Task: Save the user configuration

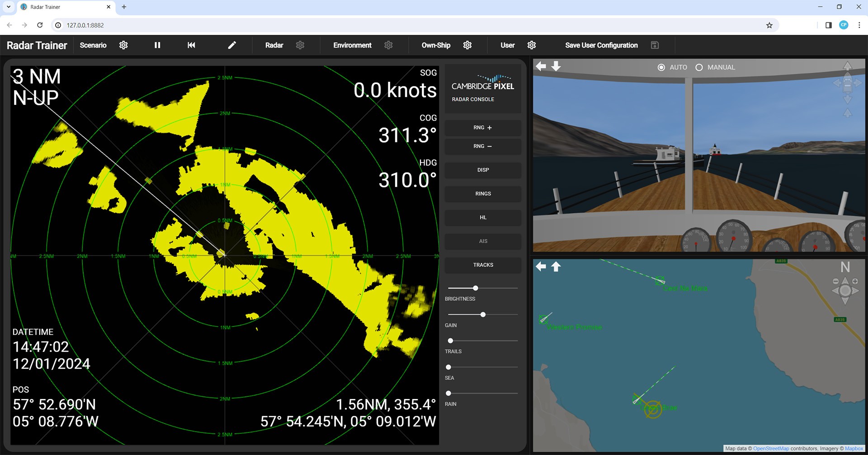Action: pyautogui.click(x=655, y=45)
